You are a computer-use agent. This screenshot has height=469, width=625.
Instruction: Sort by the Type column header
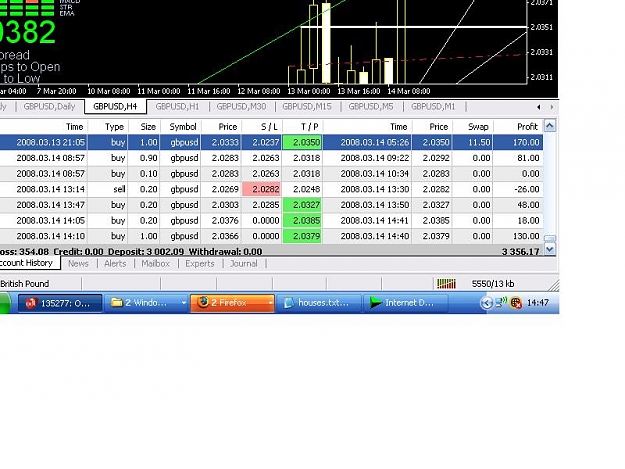pyautogui.click(x=108, y=127)
